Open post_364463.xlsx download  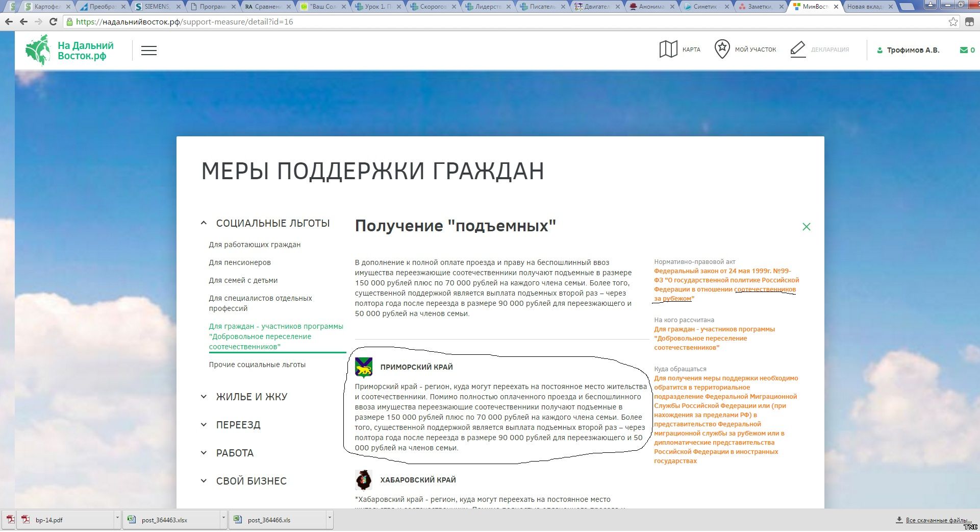[172, 520]
